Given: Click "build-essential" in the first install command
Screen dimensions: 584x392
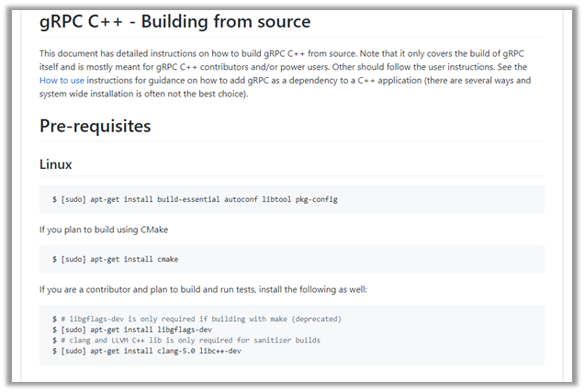Looking at the screenshot, I should click(x=188, y=199).
